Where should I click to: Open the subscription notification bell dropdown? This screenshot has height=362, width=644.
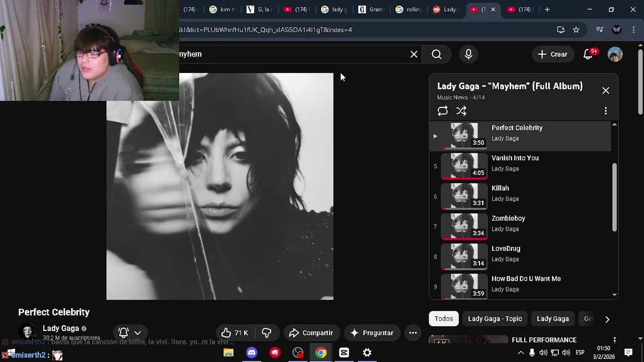point(130,332)
